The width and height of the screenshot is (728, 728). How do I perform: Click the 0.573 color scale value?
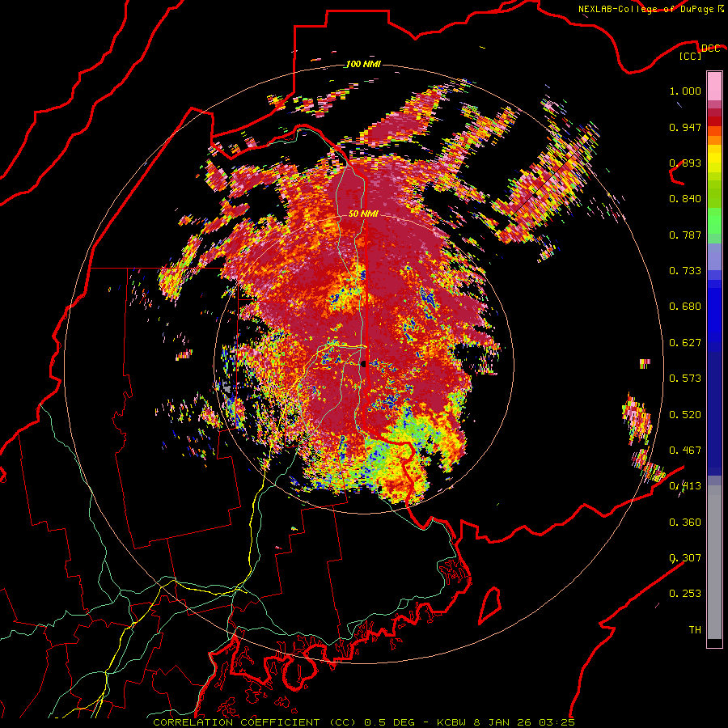pos(685,379)
